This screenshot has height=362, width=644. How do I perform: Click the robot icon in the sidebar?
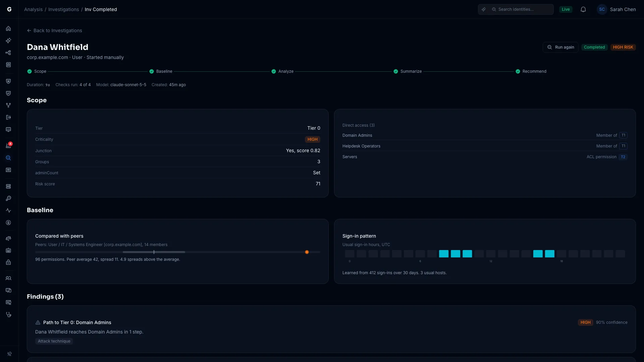[8, 250]
